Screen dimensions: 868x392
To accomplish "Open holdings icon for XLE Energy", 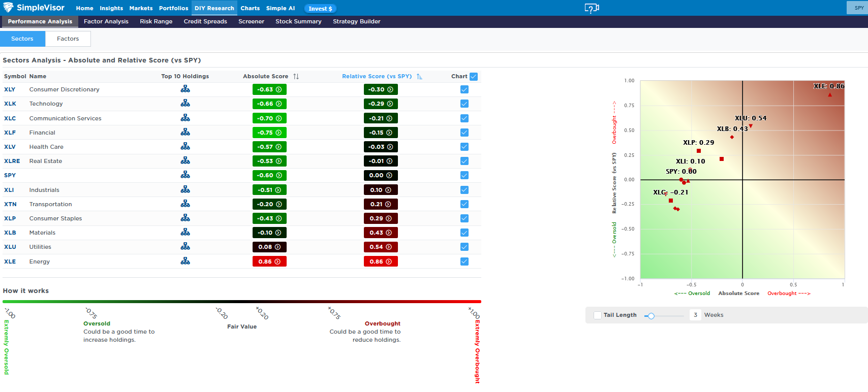I will [185, 262].
